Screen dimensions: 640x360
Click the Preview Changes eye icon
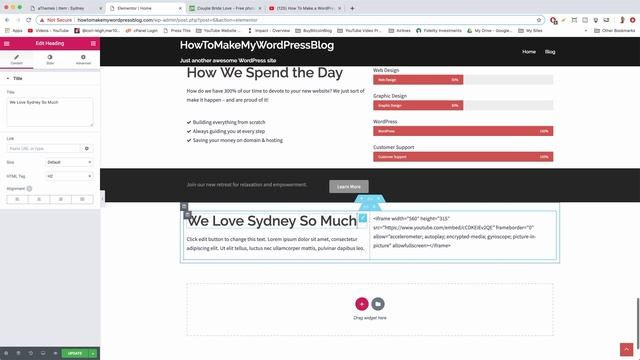click(55, 353)
